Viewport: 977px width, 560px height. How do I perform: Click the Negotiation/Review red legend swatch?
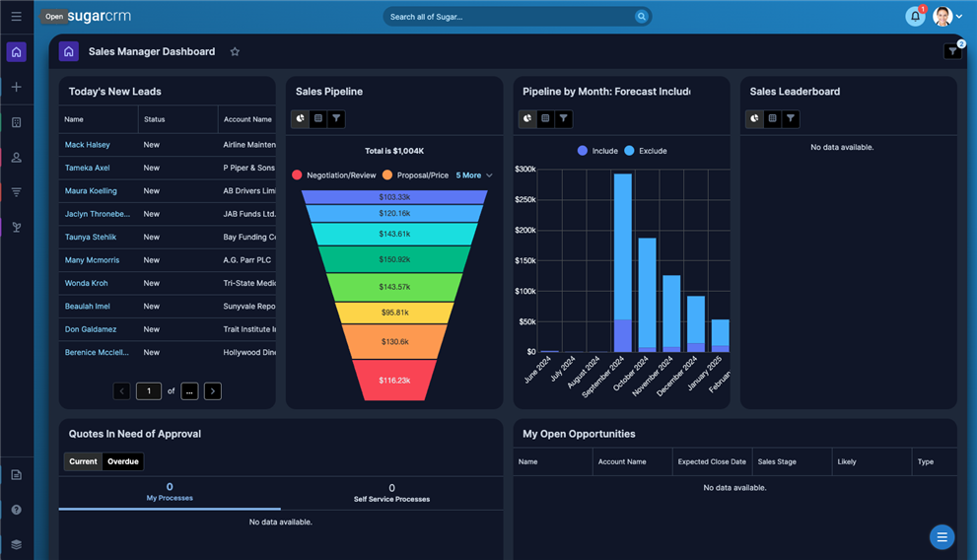[x=297, y=175]
